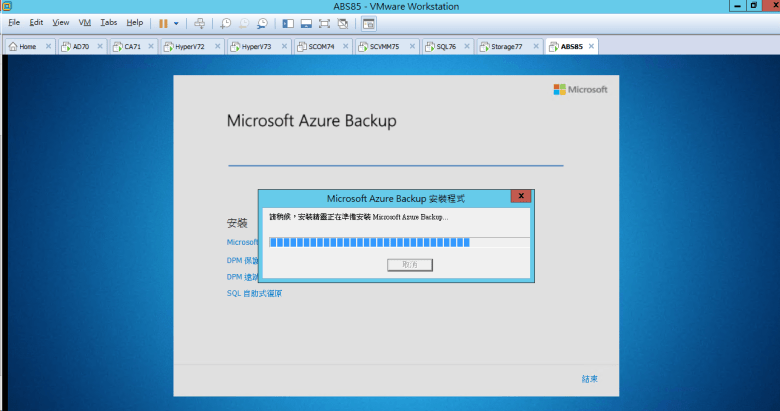Open the Tabs menu
This screenshot has width=780, height=411.
pyautogui.click(x=108, y=22)
